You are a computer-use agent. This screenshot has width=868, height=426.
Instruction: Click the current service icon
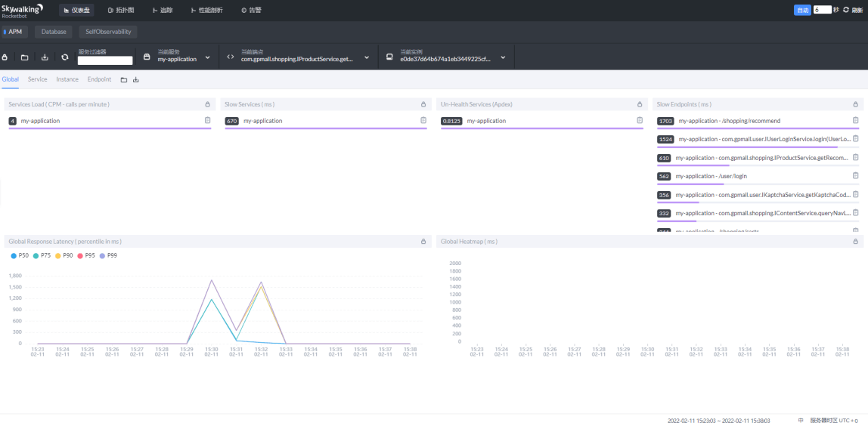(147, 57)
